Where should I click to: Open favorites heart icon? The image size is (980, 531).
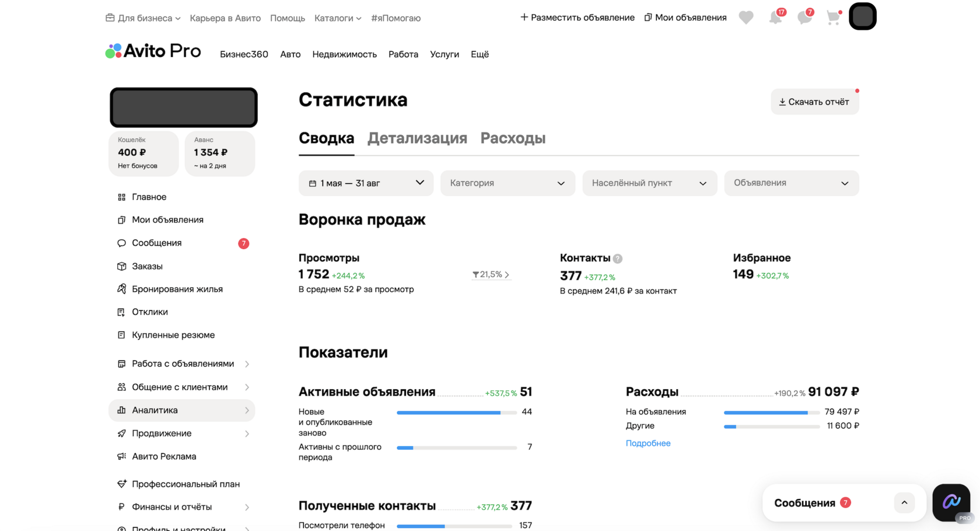745,18
